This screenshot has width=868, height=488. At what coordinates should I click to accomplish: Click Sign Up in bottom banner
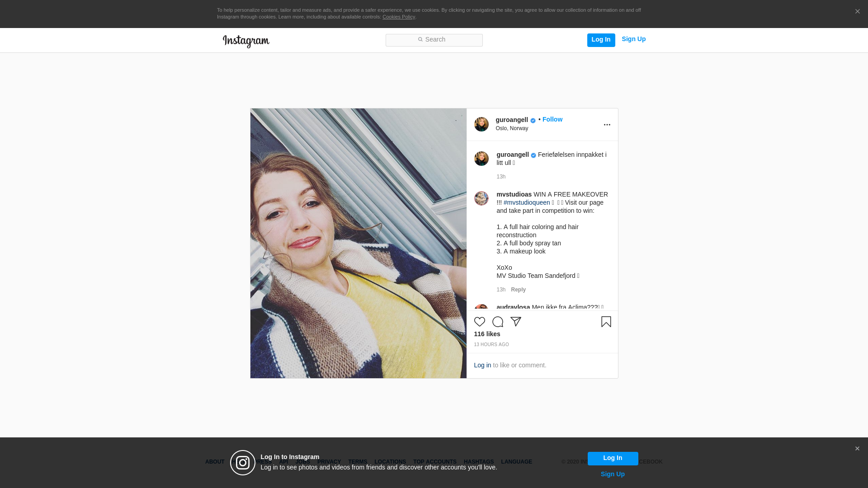[x=613, y=474]
